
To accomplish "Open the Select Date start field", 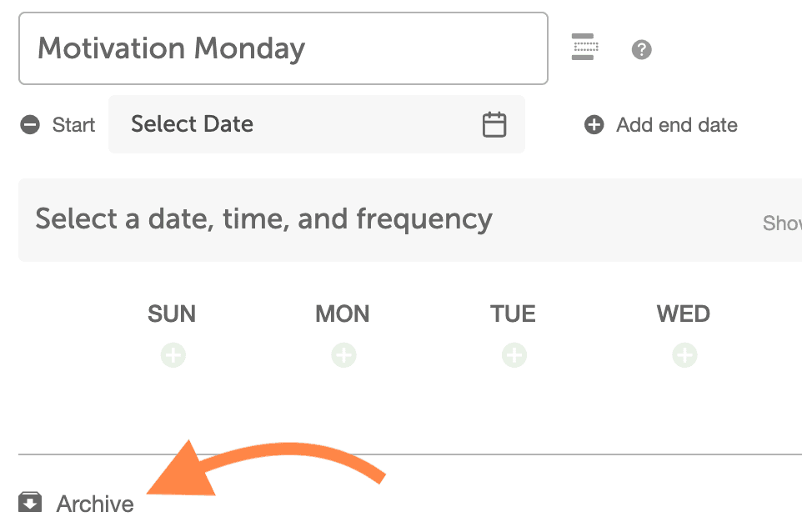I will 317,124.
